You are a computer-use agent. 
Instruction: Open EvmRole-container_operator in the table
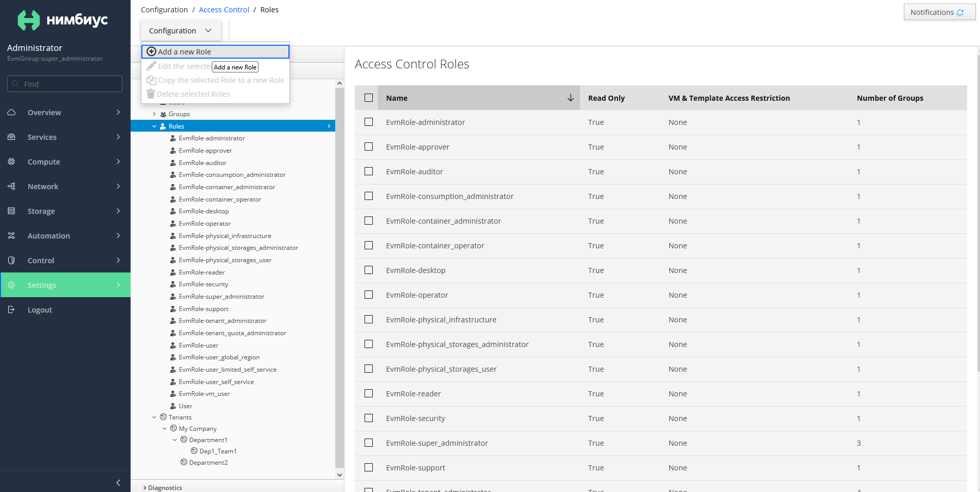435,246
